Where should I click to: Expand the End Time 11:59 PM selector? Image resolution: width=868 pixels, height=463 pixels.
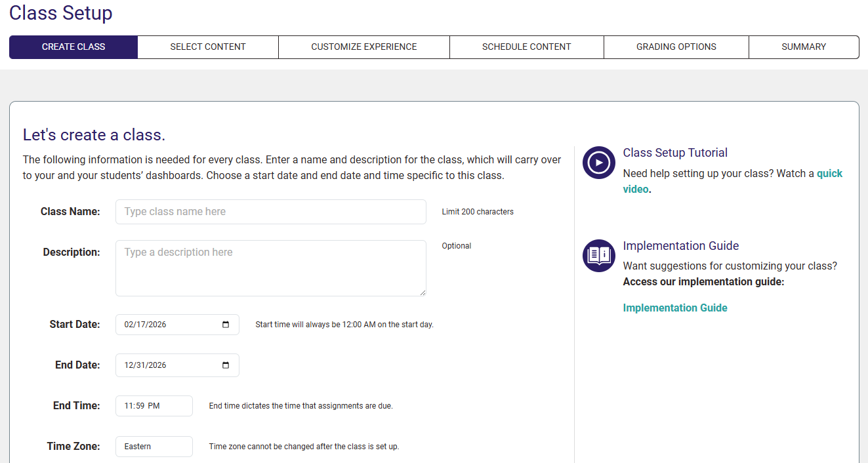pyautogui.click(x=154, y=406)
